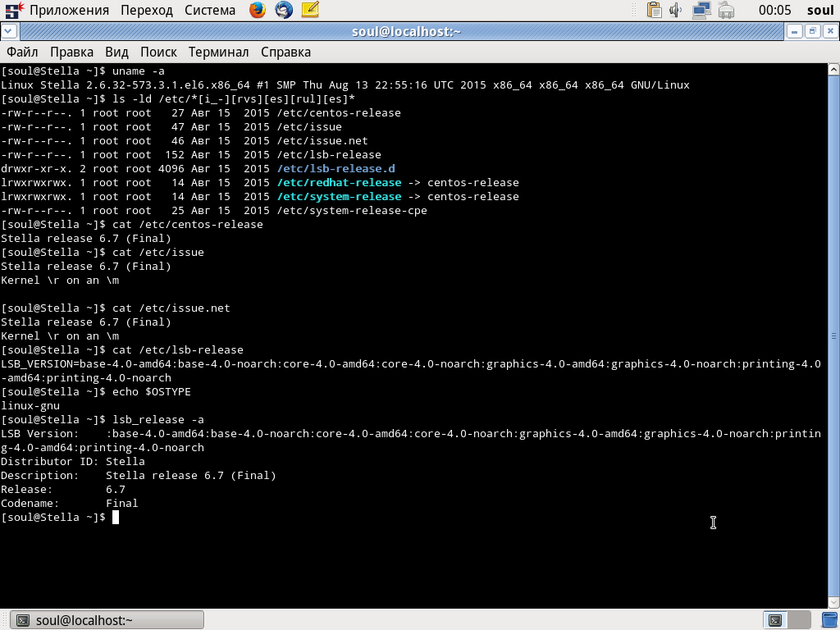The image size is (840, 630).
Task: Click the gray cable-plug tray icon
Action: [726, 10]
